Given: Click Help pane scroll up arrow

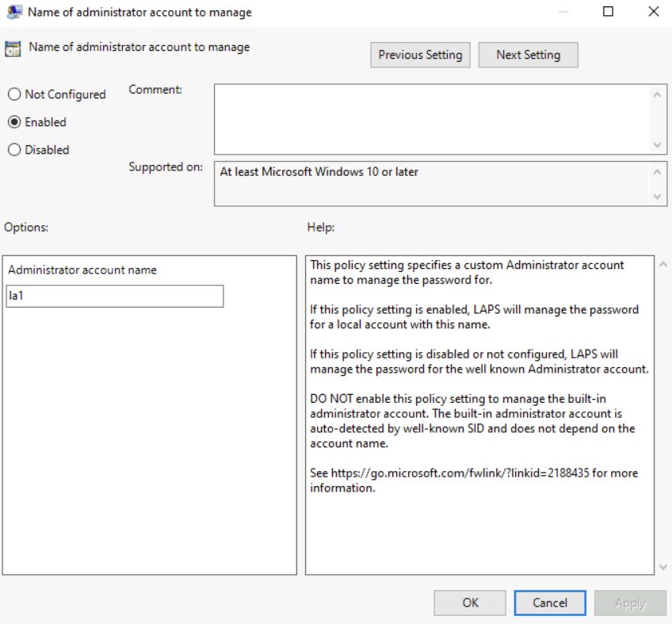Looking at the screenshot, I should pyautogui.click(x=663, y=265).
